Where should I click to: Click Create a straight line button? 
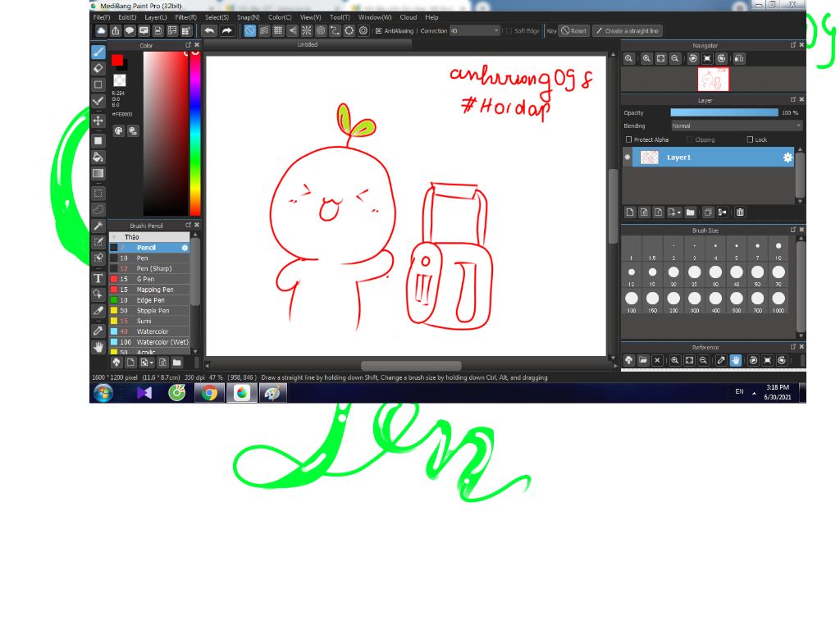click(628, 30)
